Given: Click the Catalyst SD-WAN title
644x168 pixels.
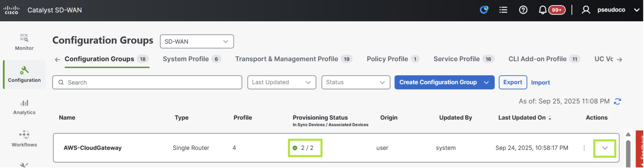Looking at the screenshot, I should point(55,10).
